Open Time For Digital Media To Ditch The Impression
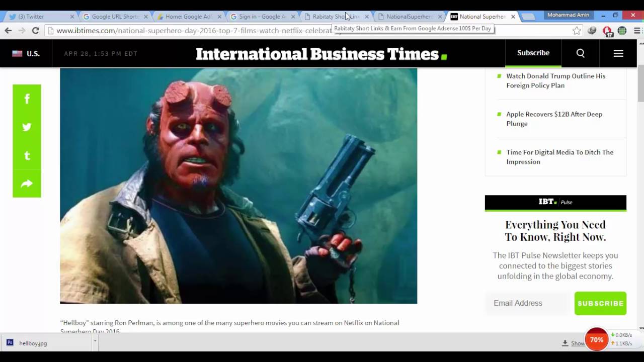This screenshot has width=644, height=362. (560, 157)
